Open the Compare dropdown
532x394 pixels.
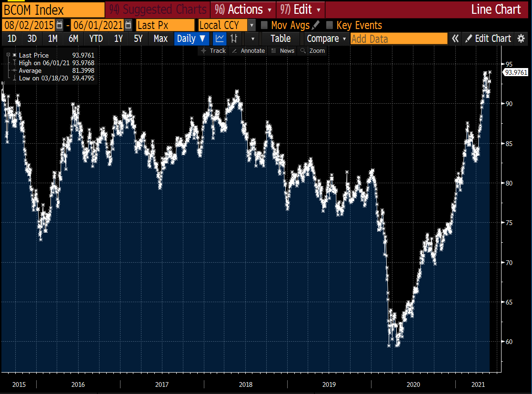pos(326,39)
